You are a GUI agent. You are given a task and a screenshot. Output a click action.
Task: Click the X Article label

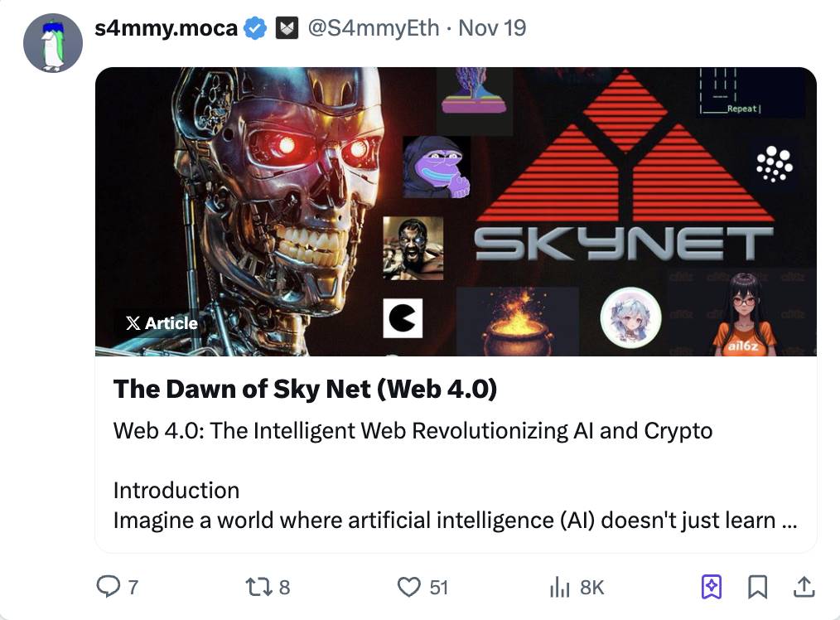[x=162, y=323]
